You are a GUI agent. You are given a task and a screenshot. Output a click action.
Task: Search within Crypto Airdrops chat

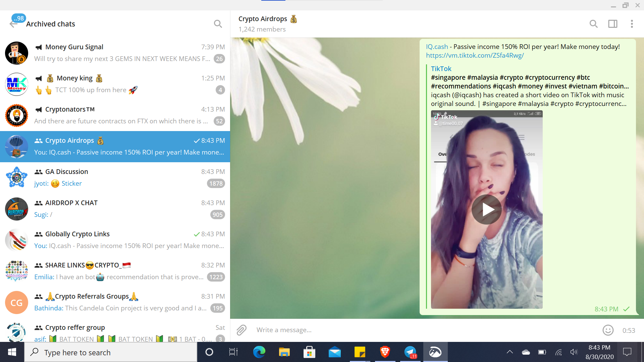pos(594,24)
